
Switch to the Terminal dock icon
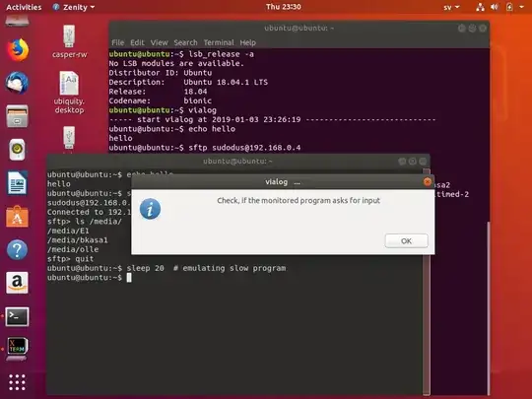click(17, 316)
